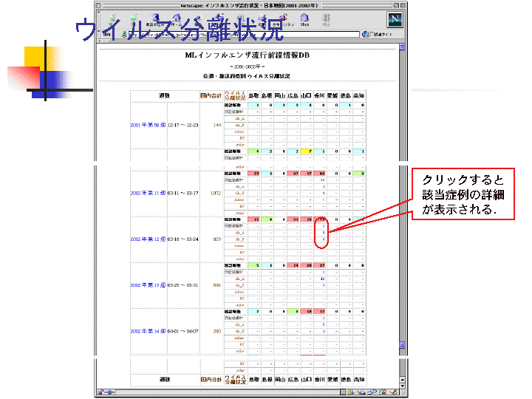Click the status bar icon at bottom left
The image size is (532, 399).
click(x=103, y=392)
